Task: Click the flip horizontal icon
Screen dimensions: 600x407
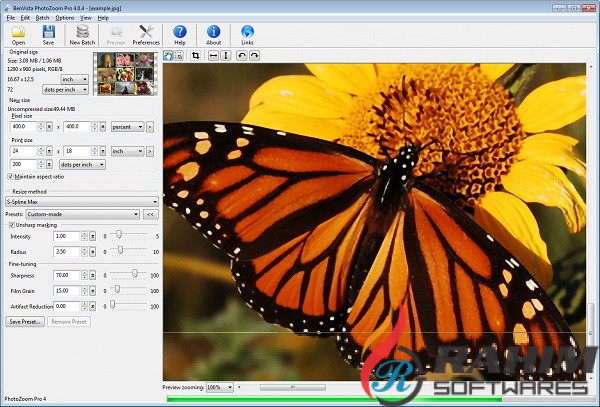Action: click(x=211, y=56)
